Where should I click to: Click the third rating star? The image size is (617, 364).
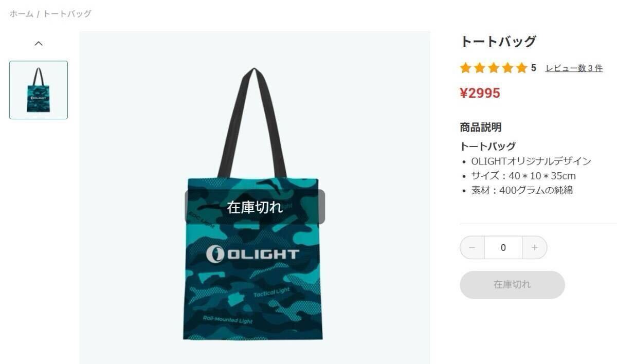tap(494, 68)
